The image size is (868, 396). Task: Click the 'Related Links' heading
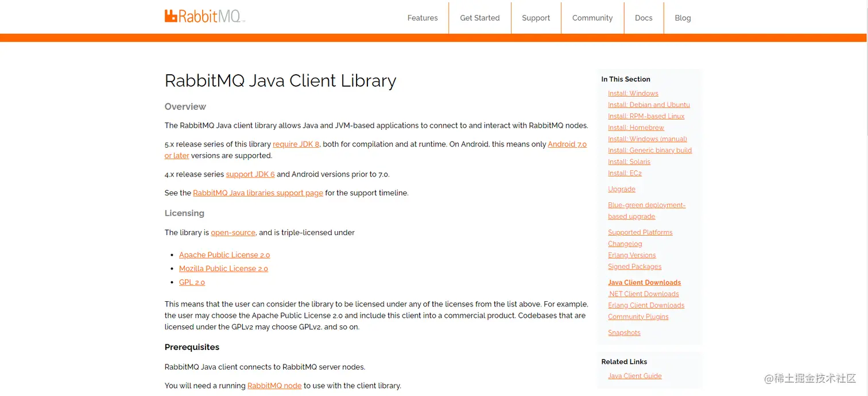point(624,362)
